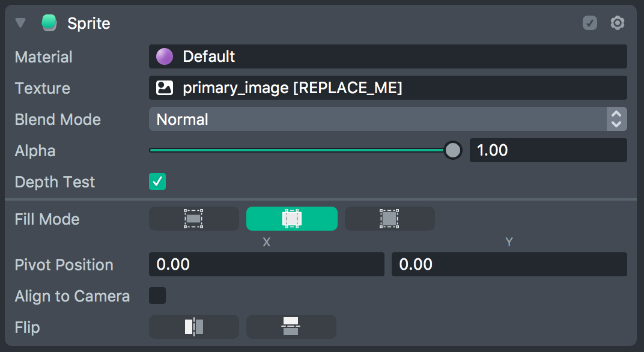Flip the sprite horizontally
This screenshot has width=644, height=352.
(x=193, y=327)
